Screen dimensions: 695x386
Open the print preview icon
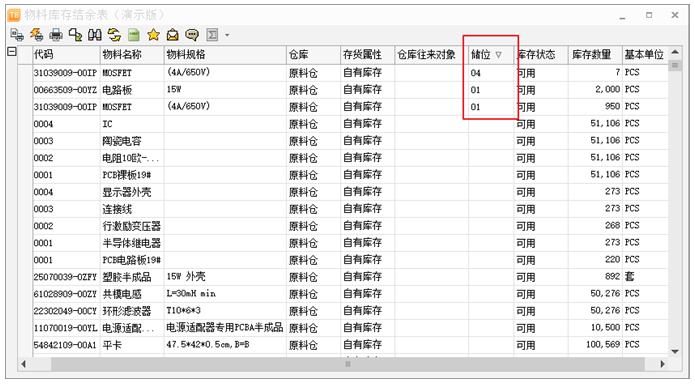point(17,35)
